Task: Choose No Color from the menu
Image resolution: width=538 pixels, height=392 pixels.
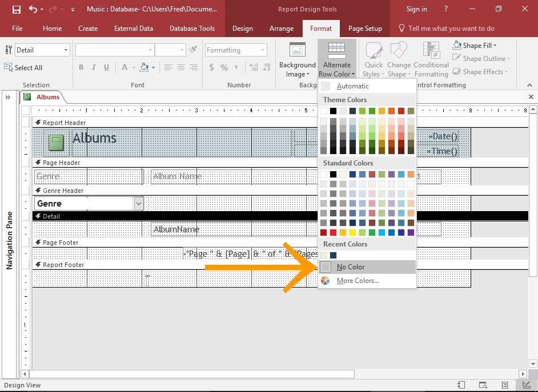Action: click(x=350, y=267)
